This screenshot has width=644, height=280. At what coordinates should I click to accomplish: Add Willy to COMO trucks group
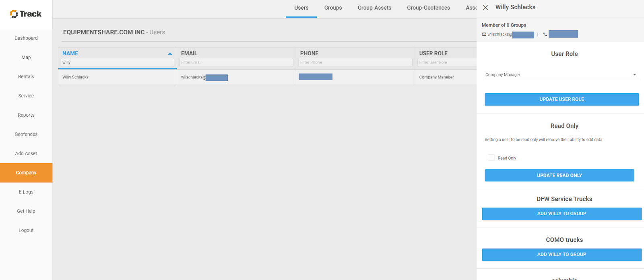point(561,254)
